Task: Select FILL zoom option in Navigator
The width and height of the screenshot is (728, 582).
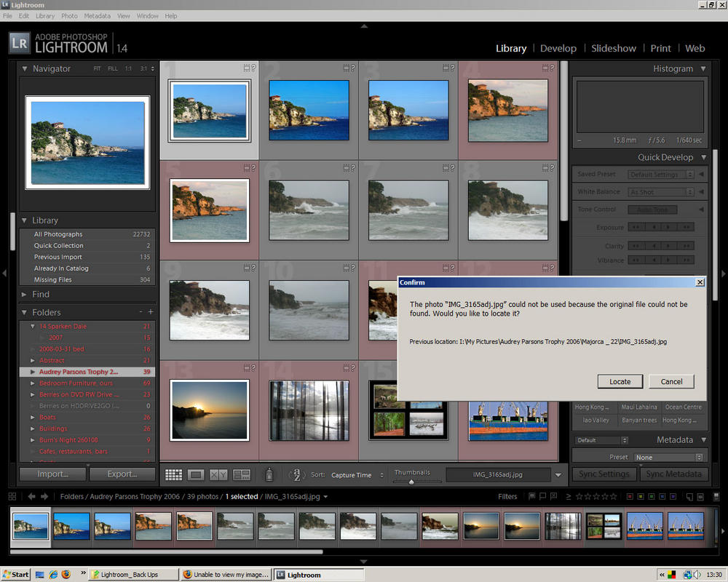Action: pos(112,68)
